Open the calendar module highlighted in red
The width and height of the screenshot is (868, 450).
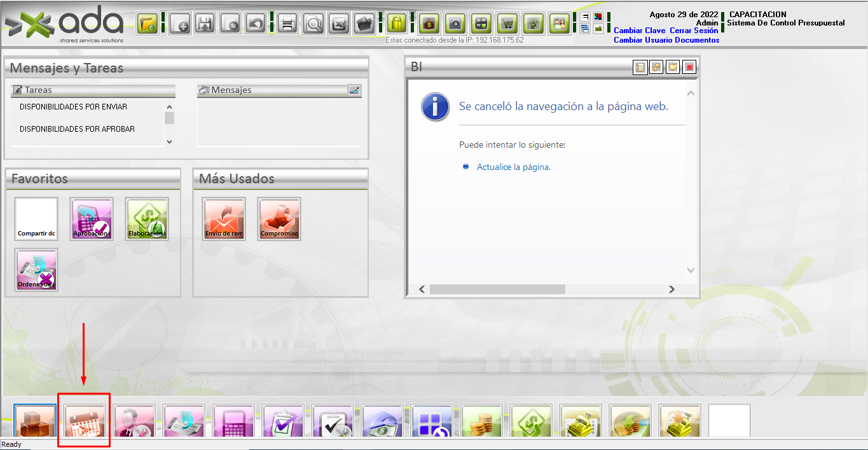pyautogui.click(x=84, y=420)
